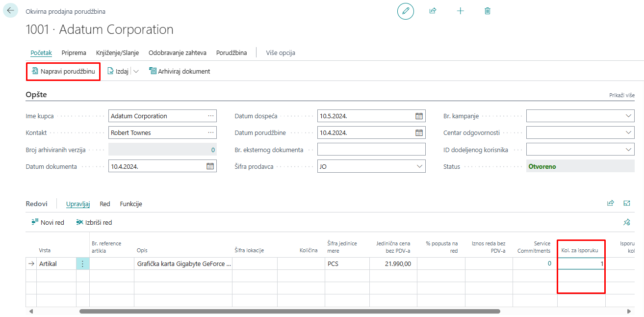Open calendar for Datum porudžbine
This screenshot has width=644, height=317.
[419, 133]
